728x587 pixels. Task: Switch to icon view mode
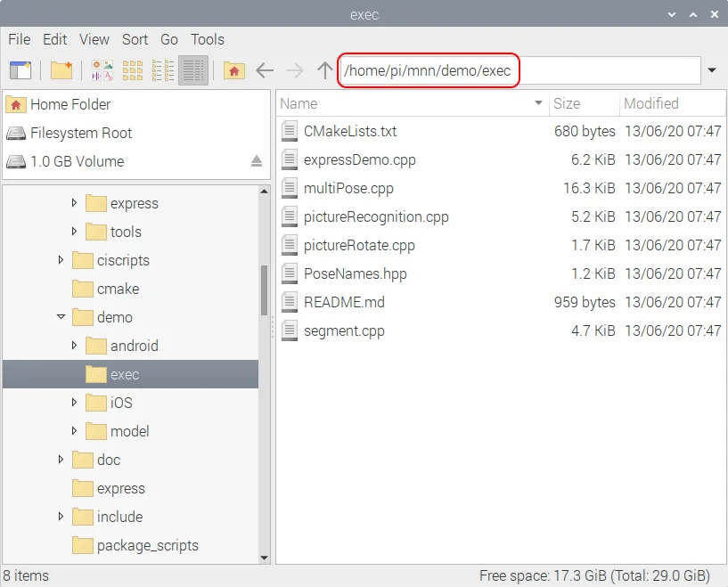pos(132,70)
